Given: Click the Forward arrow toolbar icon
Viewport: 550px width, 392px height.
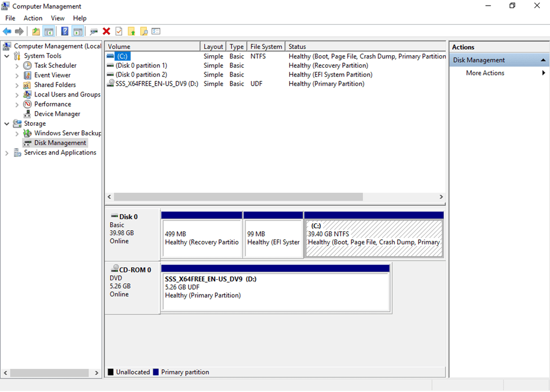Looking at the screenshot, I should click(x=19, y=32).
